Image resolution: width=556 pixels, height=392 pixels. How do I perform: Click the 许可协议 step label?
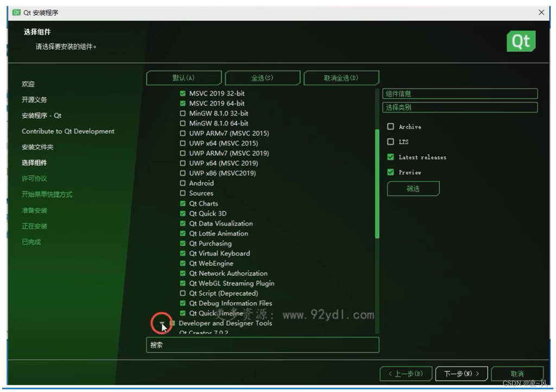[34, 179]
